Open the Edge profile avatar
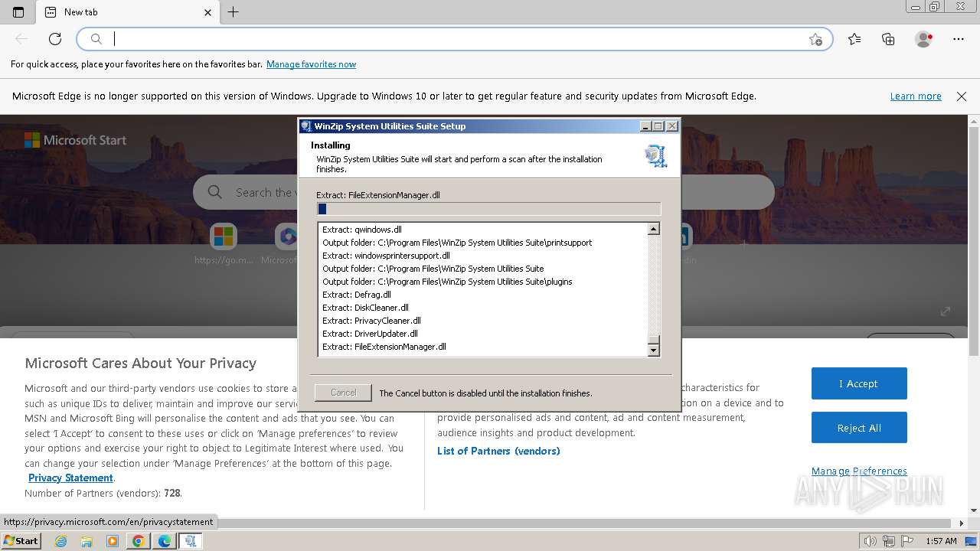The image size is (980, 551). click(x=924, y=39)
